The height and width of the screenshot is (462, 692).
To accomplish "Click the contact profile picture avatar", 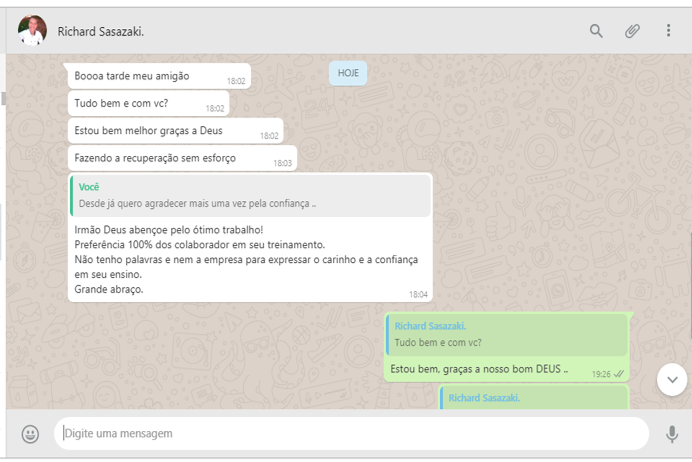I will (x=32, y=31).
